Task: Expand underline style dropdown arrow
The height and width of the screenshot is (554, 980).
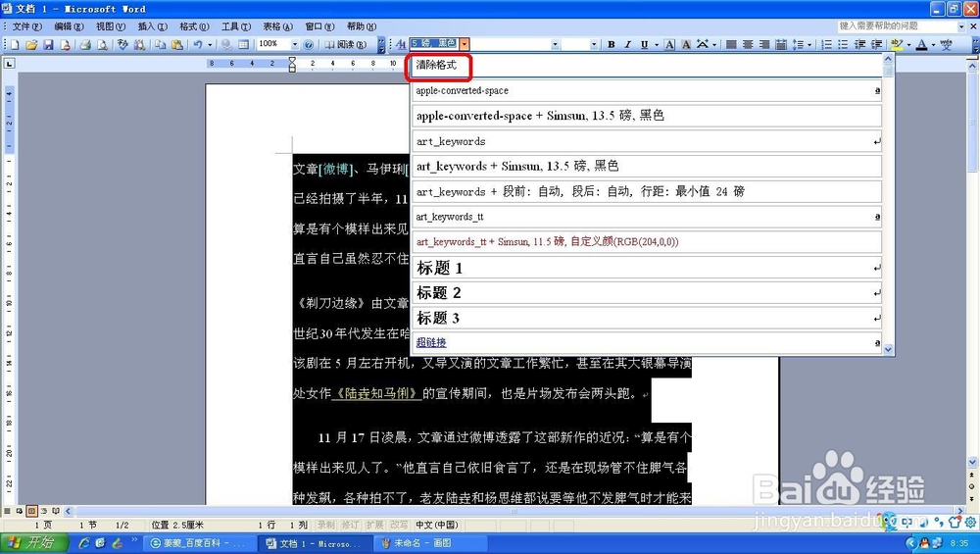Action: coord(657,45)
